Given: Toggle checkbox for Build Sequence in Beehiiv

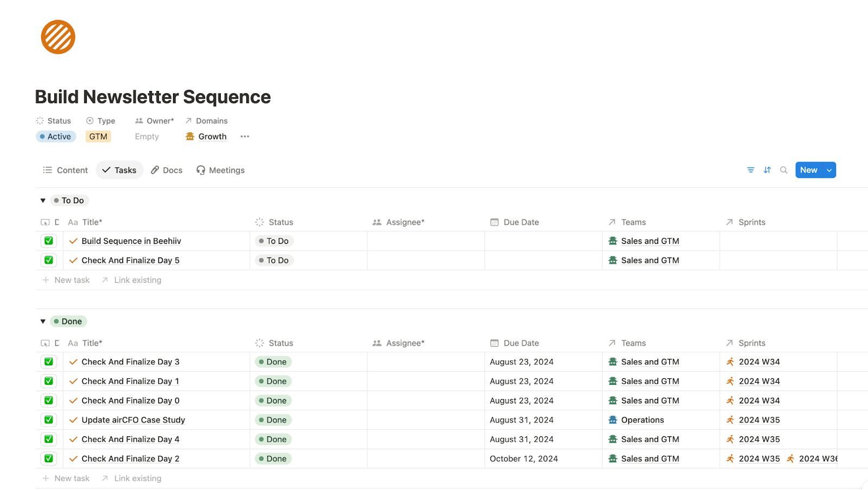Looking at the screenshot, I should pos(49,241).
